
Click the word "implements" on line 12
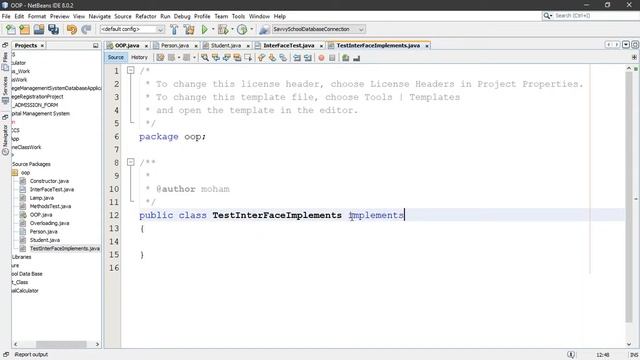click(376, 215)
